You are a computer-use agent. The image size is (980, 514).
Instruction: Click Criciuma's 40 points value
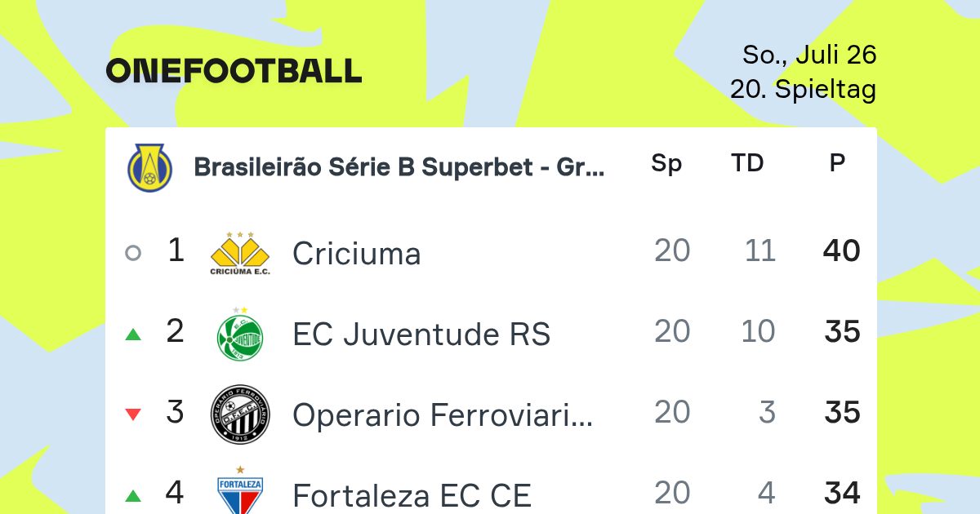(842, 251)
